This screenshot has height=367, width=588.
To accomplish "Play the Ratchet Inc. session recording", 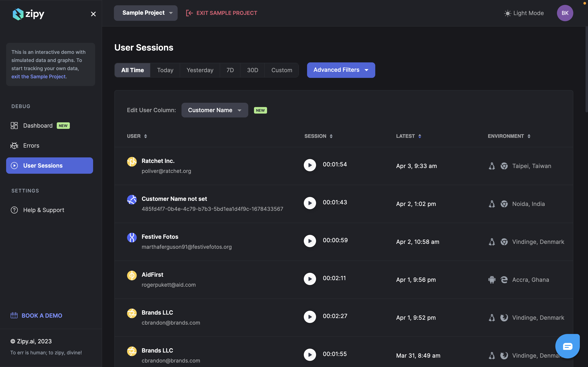I will pos(310,165).
